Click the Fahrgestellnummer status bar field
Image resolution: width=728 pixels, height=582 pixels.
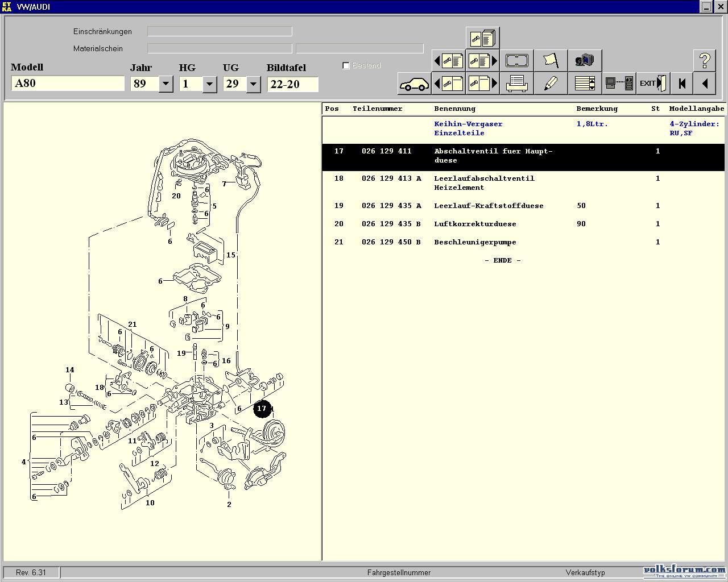pos(399,572)
